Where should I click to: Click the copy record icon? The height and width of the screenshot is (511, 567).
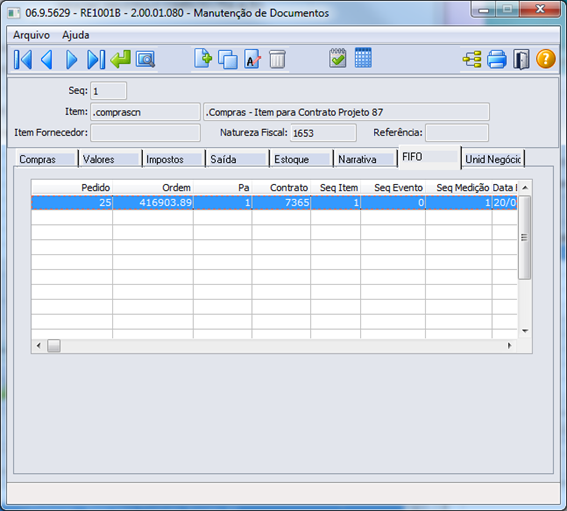(x=228, y=59)
